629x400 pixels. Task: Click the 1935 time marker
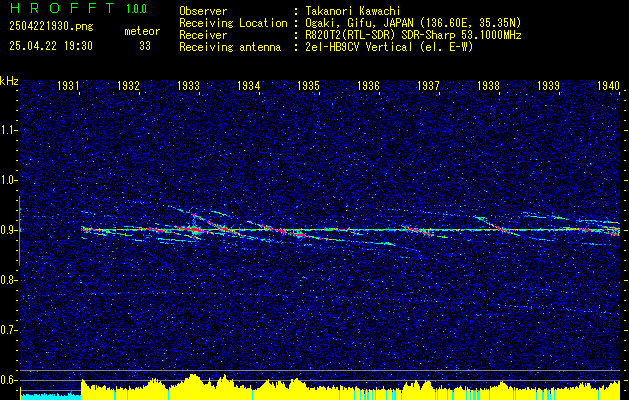[x=308, y=85]
